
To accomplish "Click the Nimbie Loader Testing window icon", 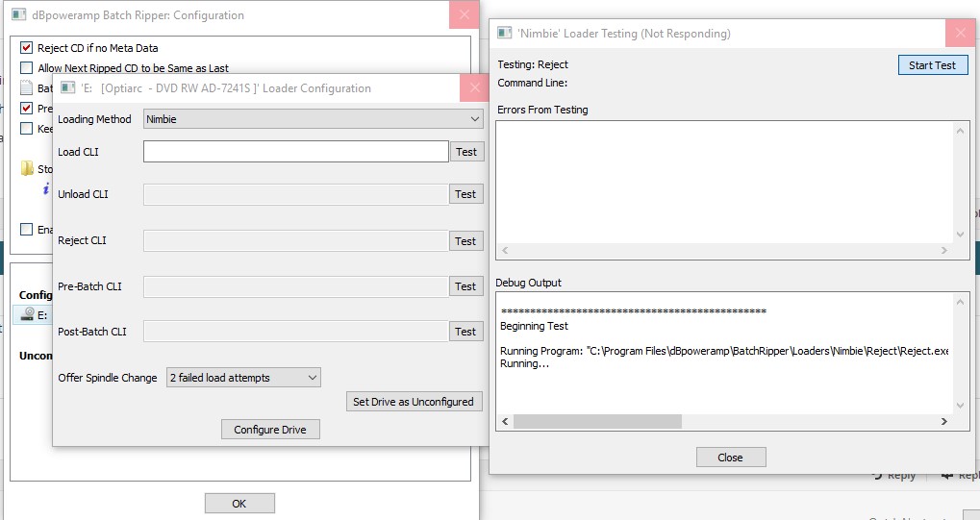I will [504, 34].
